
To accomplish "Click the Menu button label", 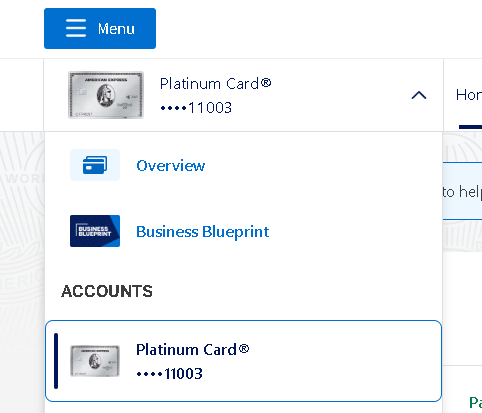I will point(116,29).
